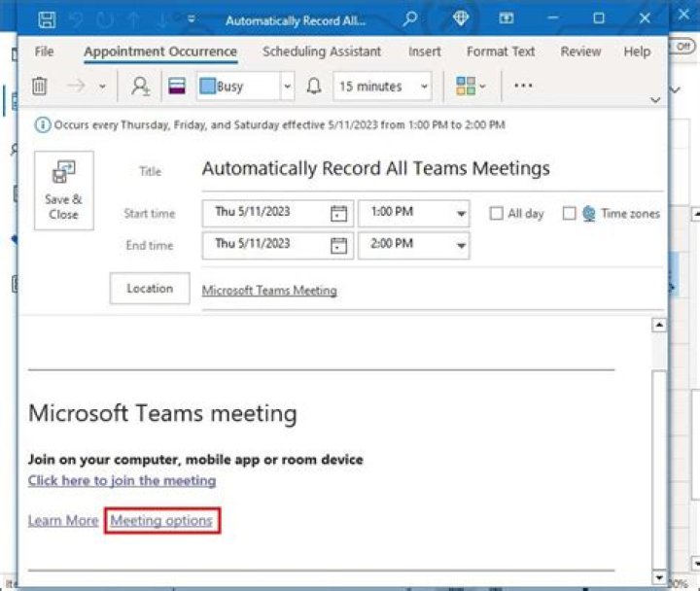Expand the ribbon with chevron arrow

click(x=655, y=100)
